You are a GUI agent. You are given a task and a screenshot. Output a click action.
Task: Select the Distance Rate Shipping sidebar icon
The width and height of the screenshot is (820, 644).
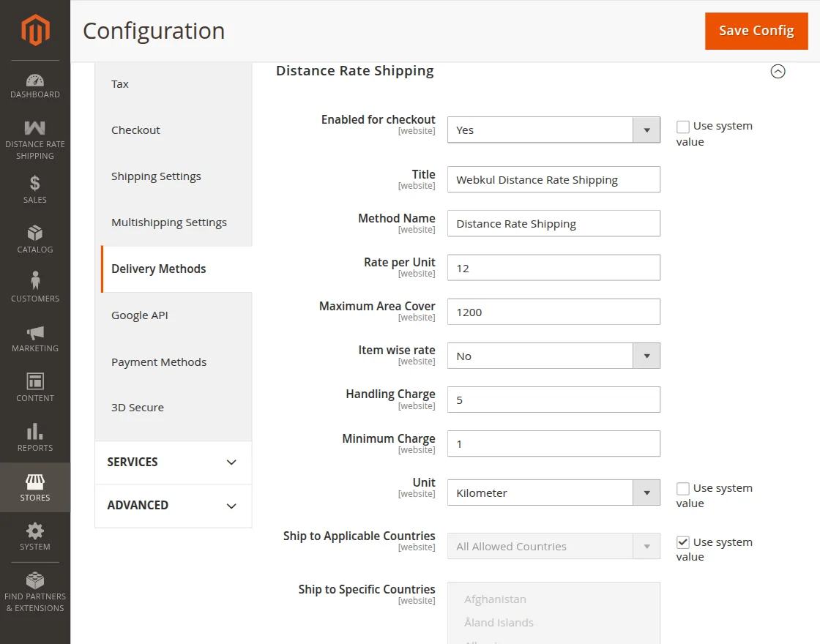click(34, 135)
